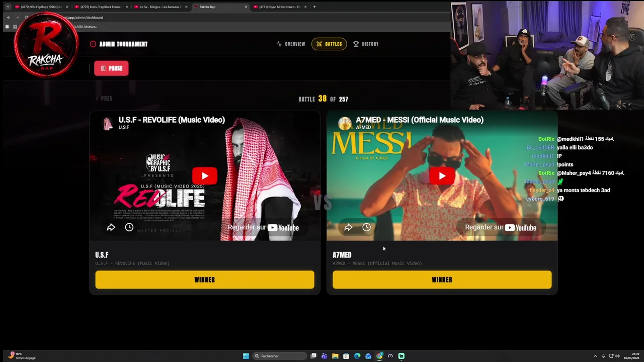Open A7MED - MESSI video title link
The image size is (644, 362).
420,120
